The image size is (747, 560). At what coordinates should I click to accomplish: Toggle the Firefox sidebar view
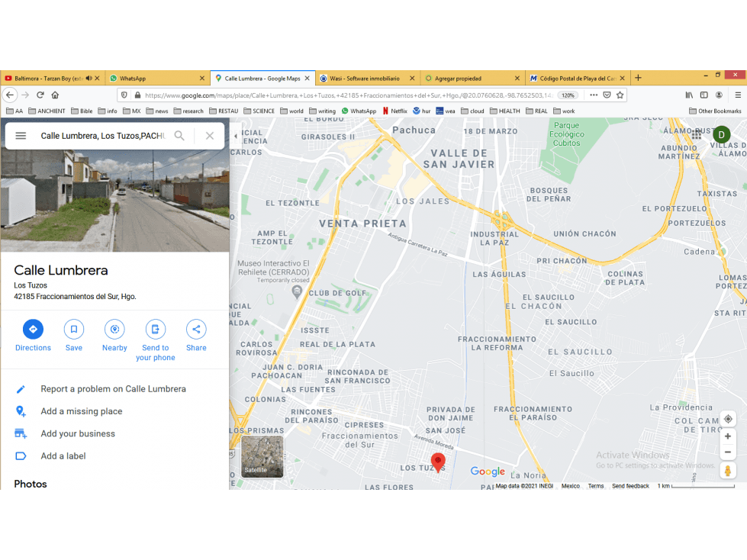click(704, 95)
